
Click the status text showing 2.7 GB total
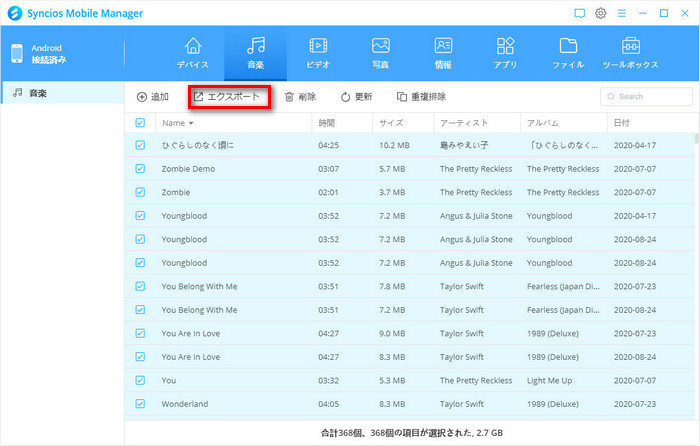pos(412,433)
